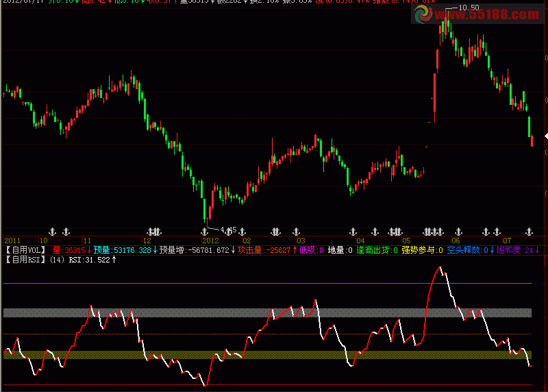Click the 11 month axis label
Viewport: 548px width, 392px height.
point(87,241)
